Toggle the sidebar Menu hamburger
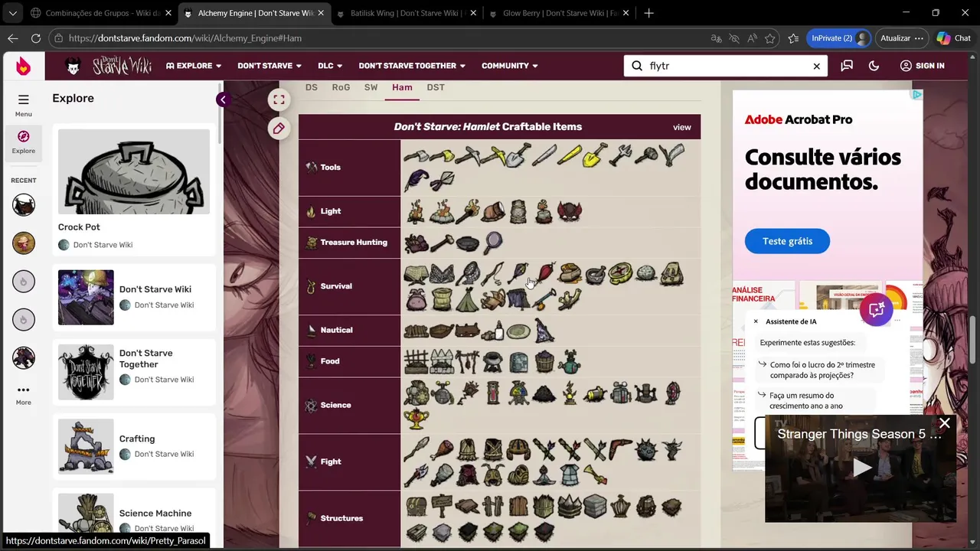The width and height of the screenshot is (980, 551). [x=24, y=105]
